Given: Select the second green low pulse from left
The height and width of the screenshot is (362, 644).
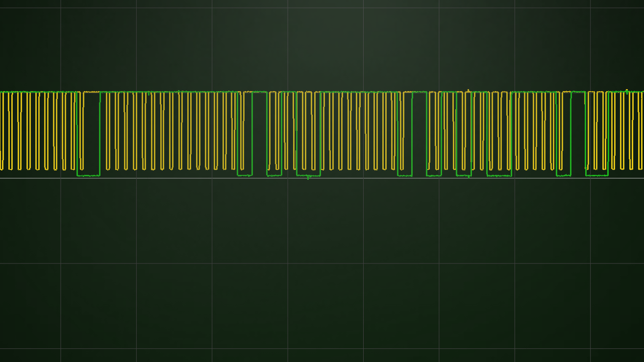Looking at the screenshot, I should pos(245,175).
